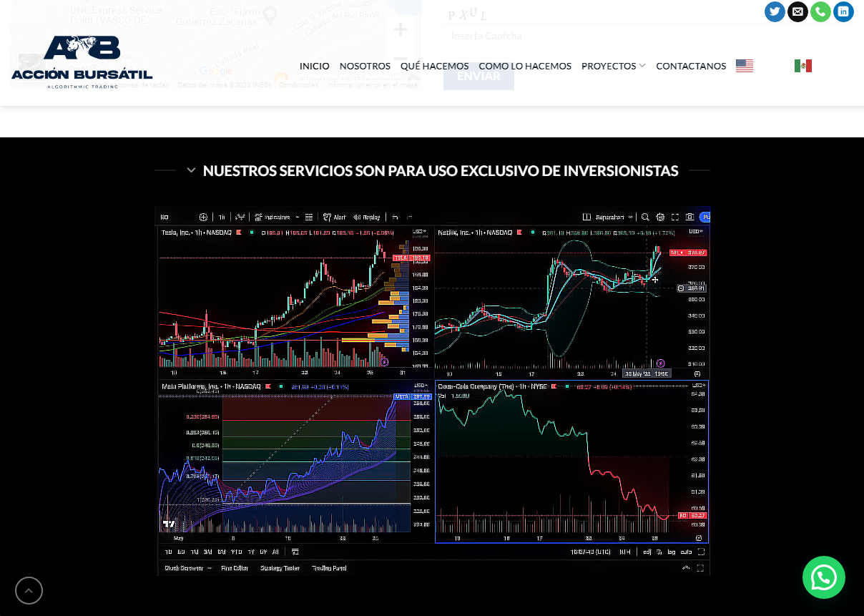
Task: Collapse the bottom panel with chevron
Action: (686, 568)
